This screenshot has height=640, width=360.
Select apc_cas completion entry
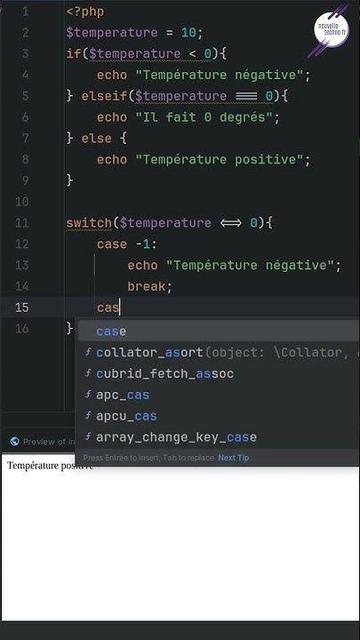coord(219,395)
